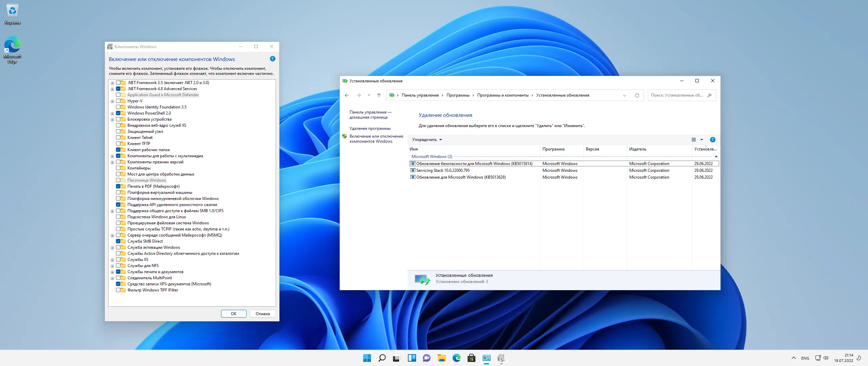Click the Программы breadcrumb in address bar

pos(458,96)
